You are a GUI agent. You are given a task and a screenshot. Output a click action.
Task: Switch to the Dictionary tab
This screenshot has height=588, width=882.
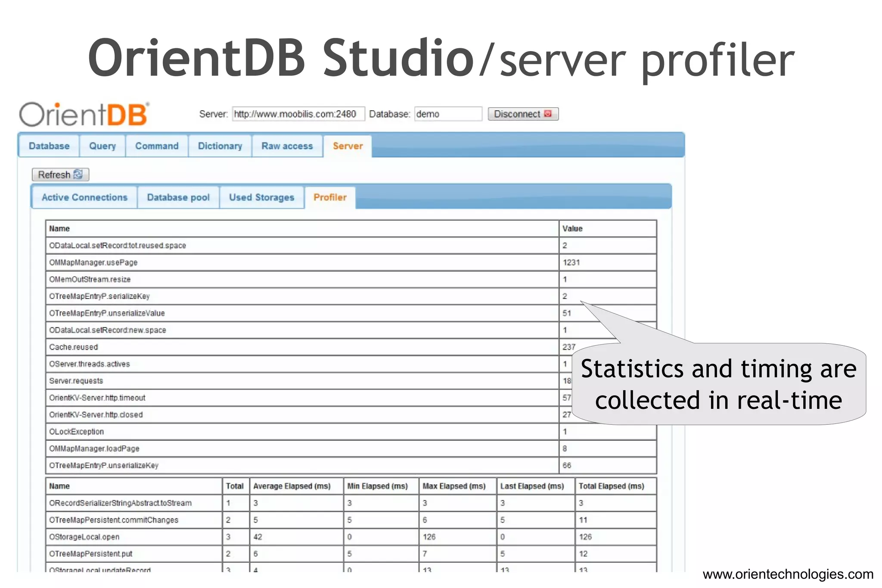coord(220,146)
